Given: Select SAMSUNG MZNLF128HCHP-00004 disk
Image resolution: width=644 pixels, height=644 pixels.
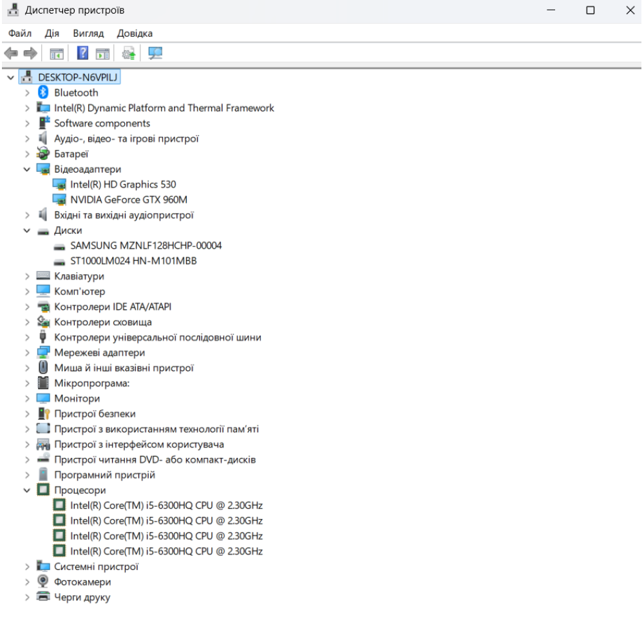Looking at the screenshot, I should tap(146, 245).
